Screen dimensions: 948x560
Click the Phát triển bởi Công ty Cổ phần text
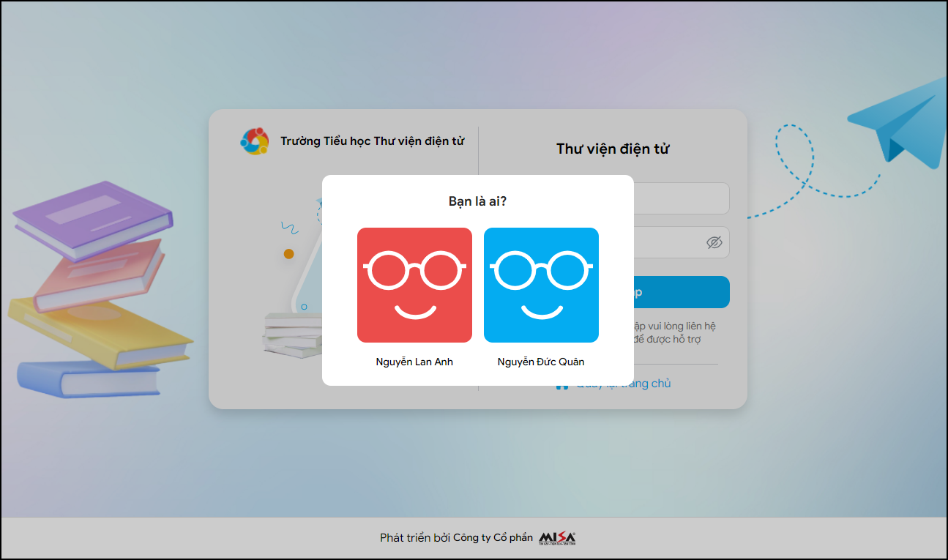pyautogui.click(x=456, y=538)
